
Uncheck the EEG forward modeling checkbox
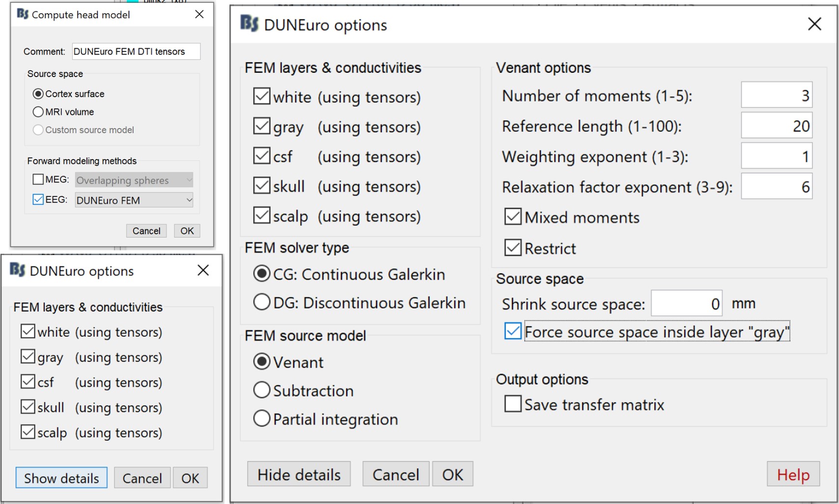point(38,200)
